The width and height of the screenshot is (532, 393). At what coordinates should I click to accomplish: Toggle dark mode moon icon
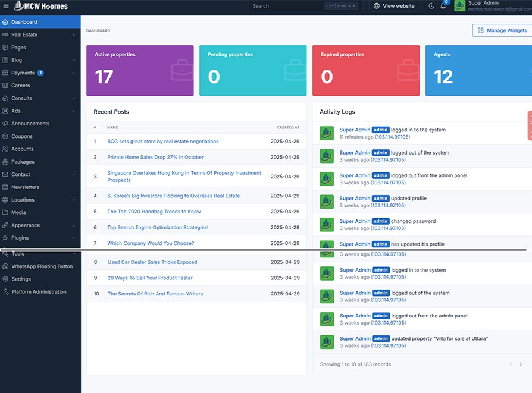coord(431,6)
